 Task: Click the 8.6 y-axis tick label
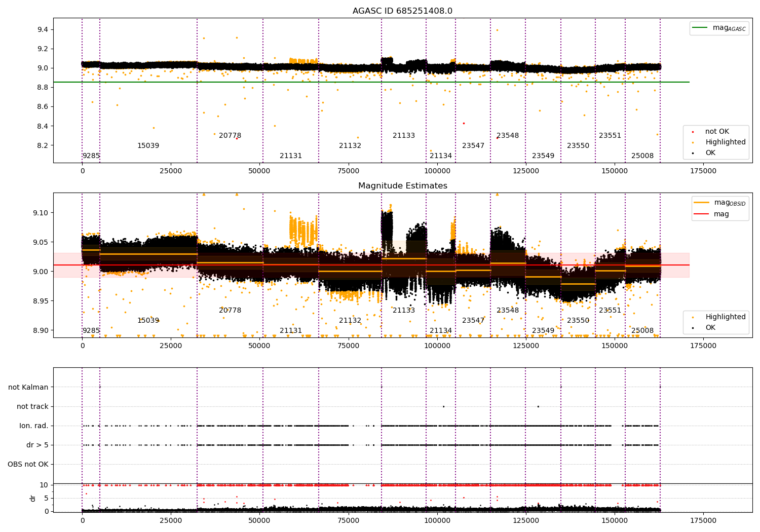[43, 107]
